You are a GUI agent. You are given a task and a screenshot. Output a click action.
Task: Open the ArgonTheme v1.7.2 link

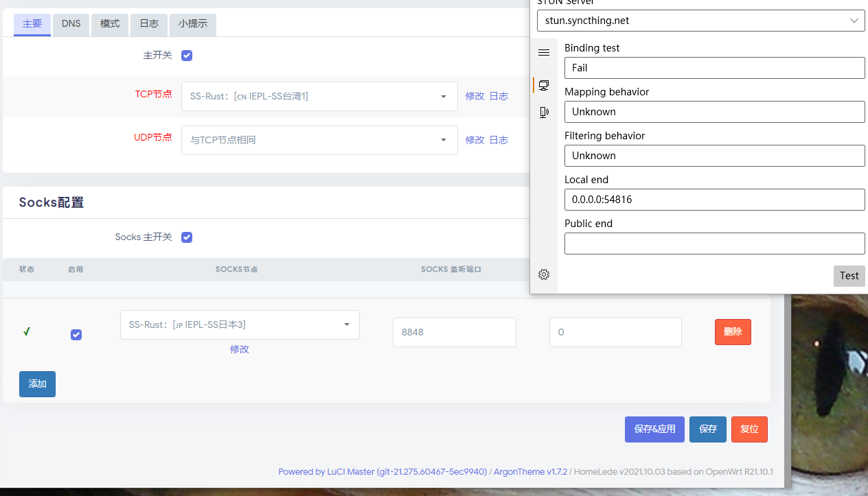pyautogui.click(x=530, y=471)
